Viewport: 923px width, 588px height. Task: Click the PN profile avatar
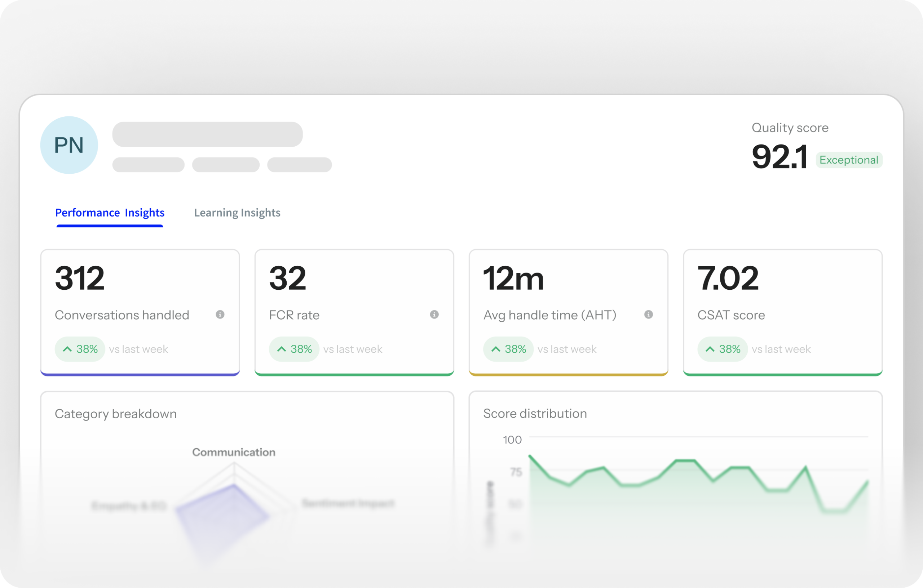pyautogui.click(x=69, y=145)
